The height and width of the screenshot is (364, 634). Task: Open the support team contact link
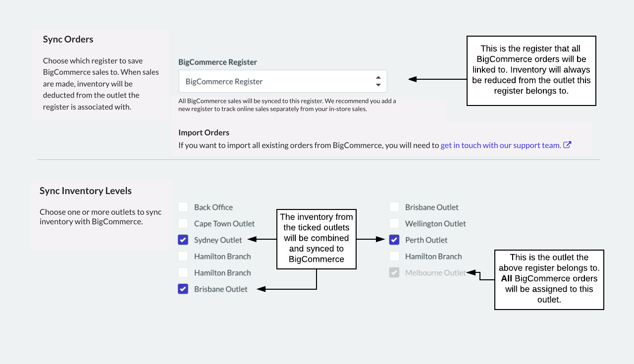pos(500,146)
